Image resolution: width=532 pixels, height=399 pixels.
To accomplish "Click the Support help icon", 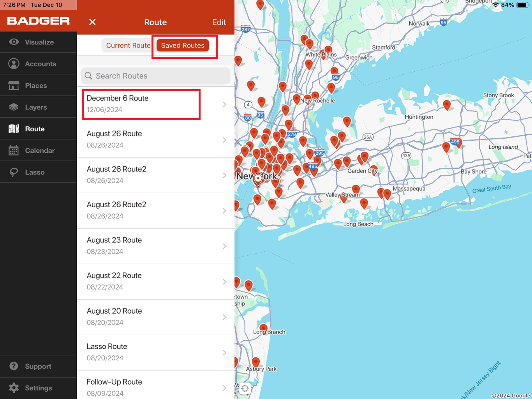I will coord(14,366).
